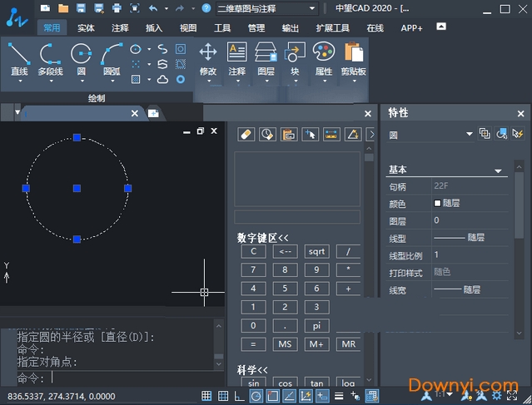Switch to the 视图 ribbon tab
Image resolution: width=532 pixels, height=405 pixels.
point(188,27)
